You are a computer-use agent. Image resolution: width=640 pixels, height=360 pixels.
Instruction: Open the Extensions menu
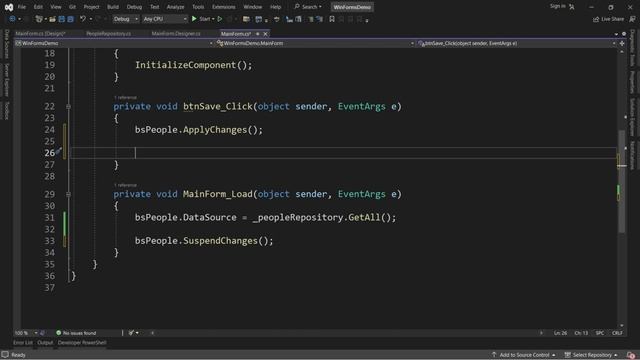point(224,7)
